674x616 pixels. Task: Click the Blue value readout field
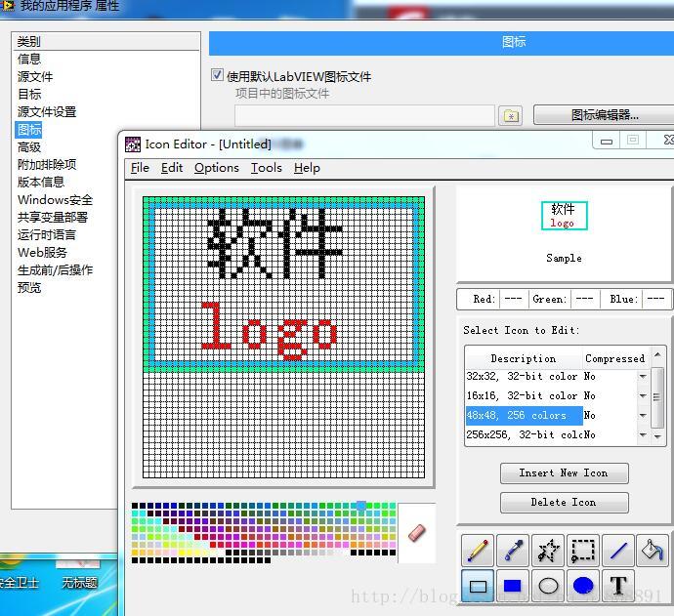coord(656,299)
